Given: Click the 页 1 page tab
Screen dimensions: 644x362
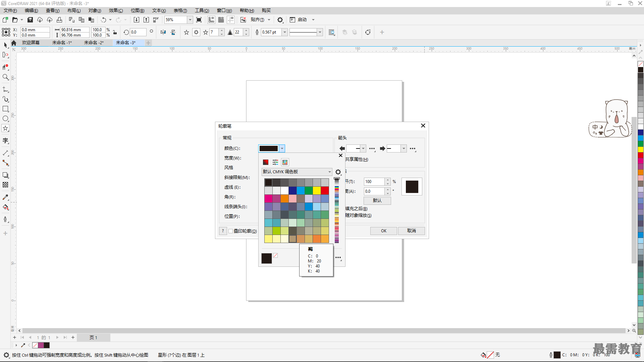Looking at the screenshot, I should point(94,338).
